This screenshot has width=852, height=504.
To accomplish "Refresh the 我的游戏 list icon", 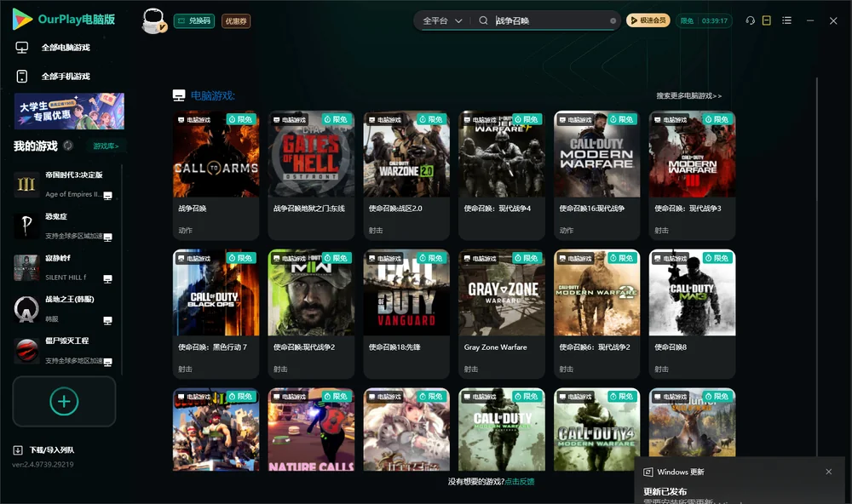I will click(68, 146).
